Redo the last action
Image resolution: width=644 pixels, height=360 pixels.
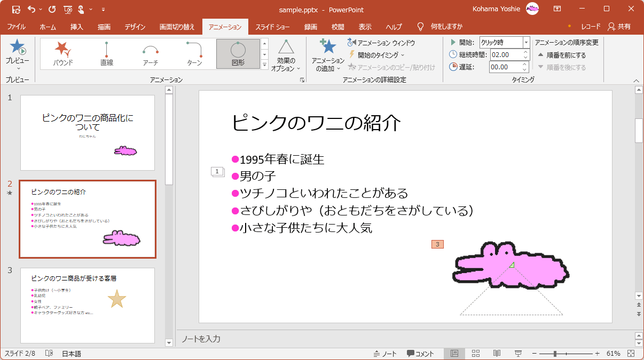click(52, 9)
